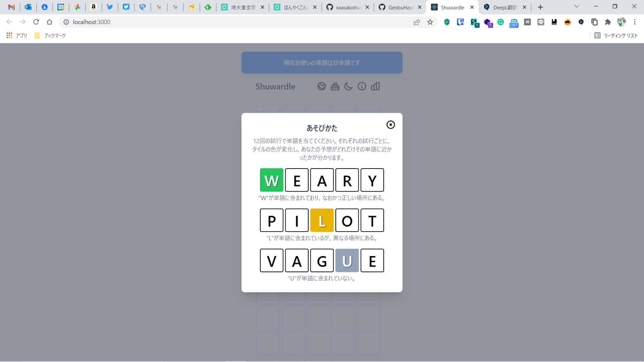Close the DeepL翻訳 tab
This screenshot has height=362, width=644.
(x=524, y=7)
